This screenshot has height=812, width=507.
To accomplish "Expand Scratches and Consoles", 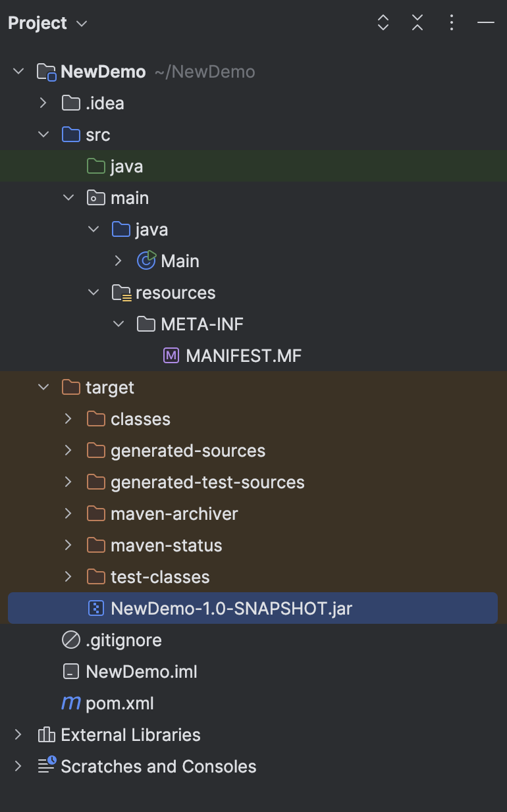I will [18, 766].
